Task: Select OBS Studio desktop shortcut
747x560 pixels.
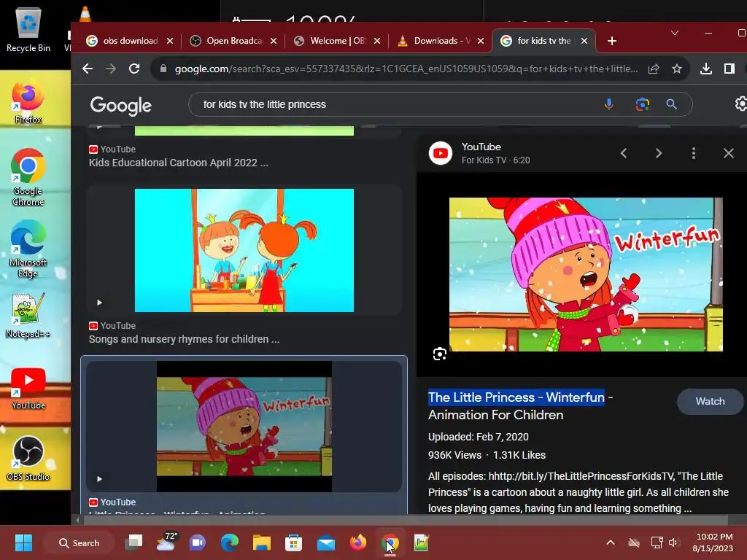Action: pos(28,458)
